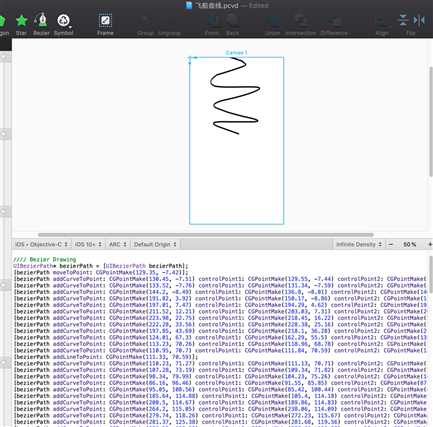The width and height of the screenshot is (433, 427).
Task: Open the Align tool
Action: point(382,25)
